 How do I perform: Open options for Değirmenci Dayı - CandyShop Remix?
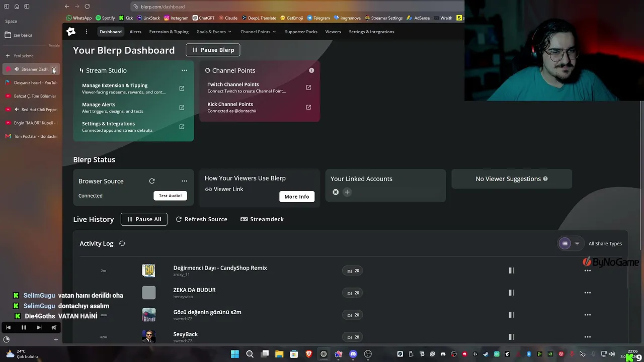click(587, 270)
